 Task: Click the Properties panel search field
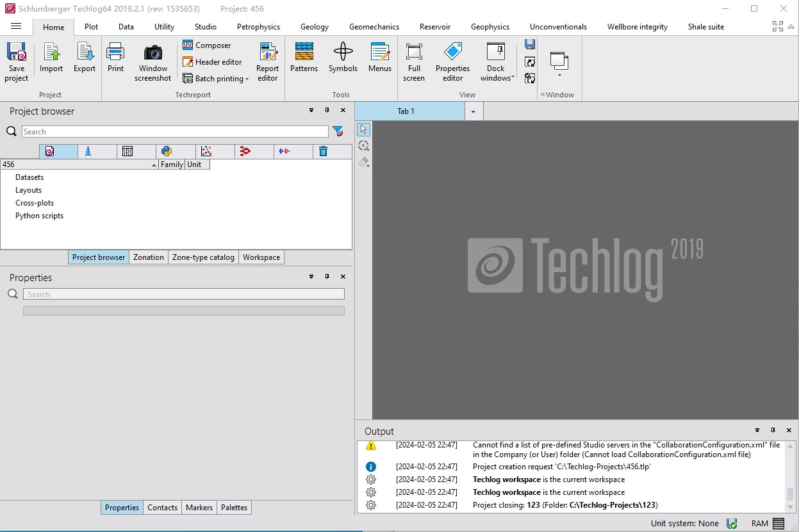[184, 294]
